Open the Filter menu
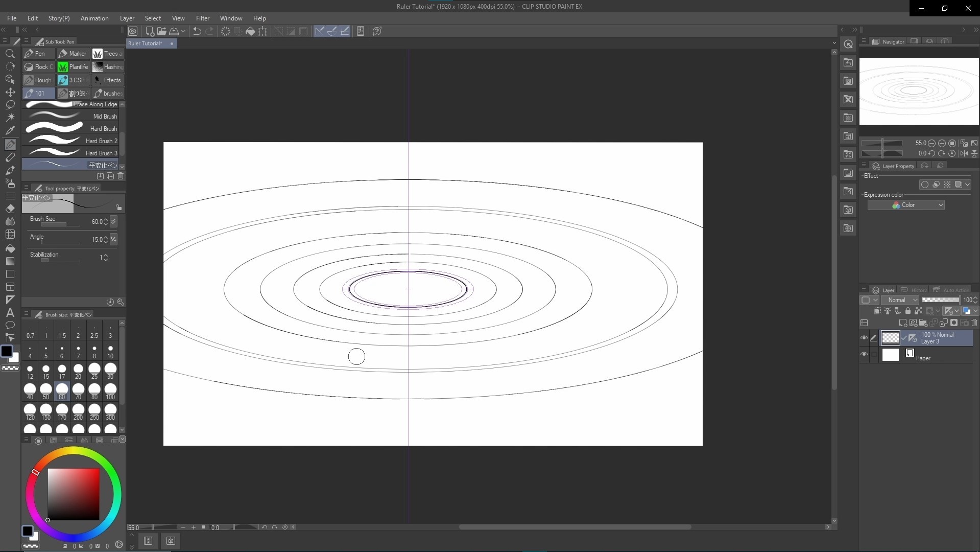Viewport: 980px width, 552px height. pos(202,18)
